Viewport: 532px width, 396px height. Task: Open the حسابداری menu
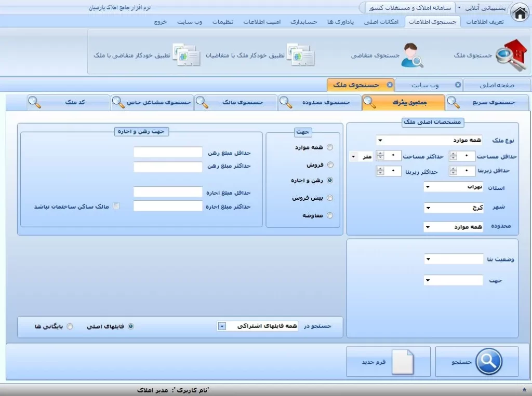point(304,22)
